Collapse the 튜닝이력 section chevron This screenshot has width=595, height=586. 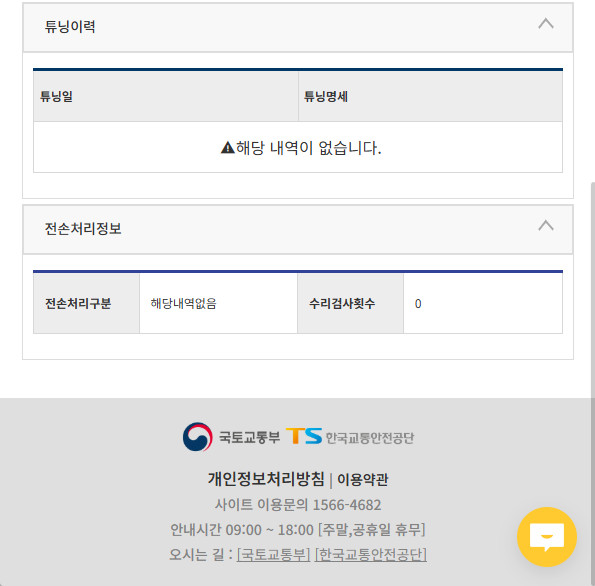pos(546,24)
